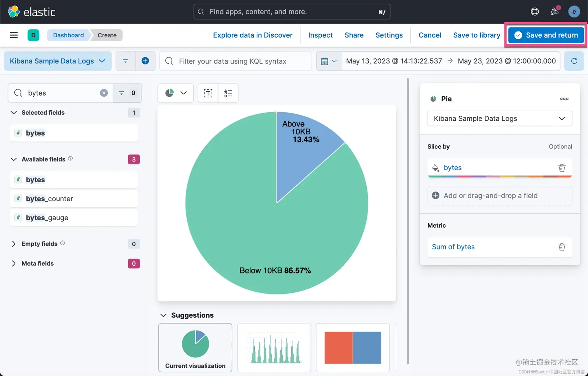588x376 pixels.
Task: Edit the end date May 23, 2023
Action: 507,61
